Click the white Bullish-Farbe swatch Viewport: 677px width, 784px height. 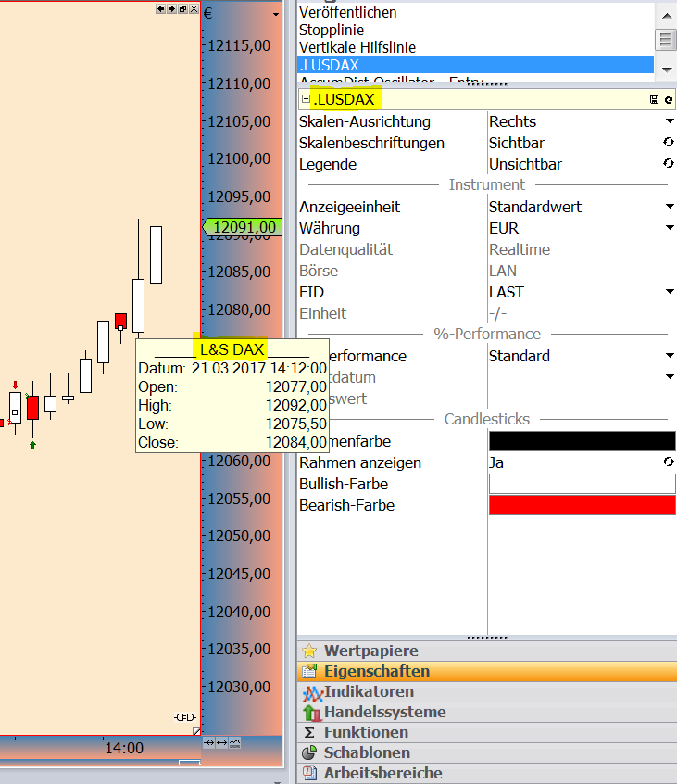[x=582, y=484]
